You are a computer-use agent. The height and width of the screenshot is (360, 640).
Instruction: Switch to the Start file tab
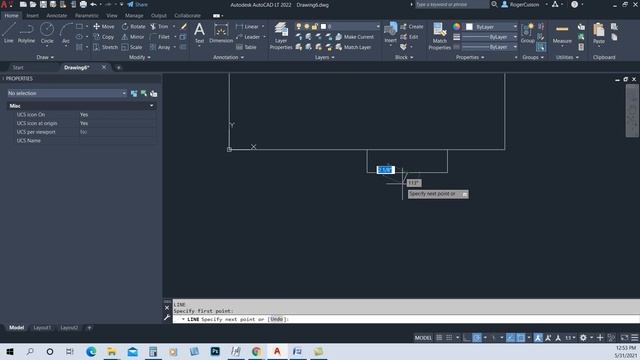(18, 67)
